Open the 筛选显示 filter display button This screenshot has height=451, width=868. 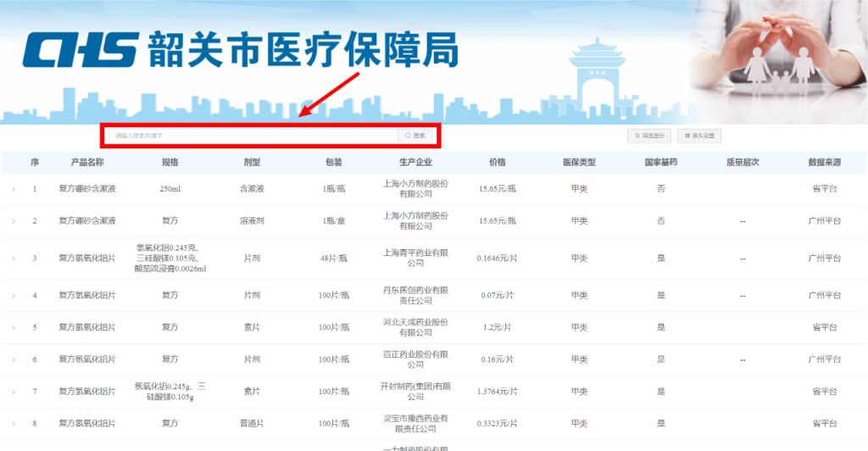pyautogui.click(x=649, y=136)
